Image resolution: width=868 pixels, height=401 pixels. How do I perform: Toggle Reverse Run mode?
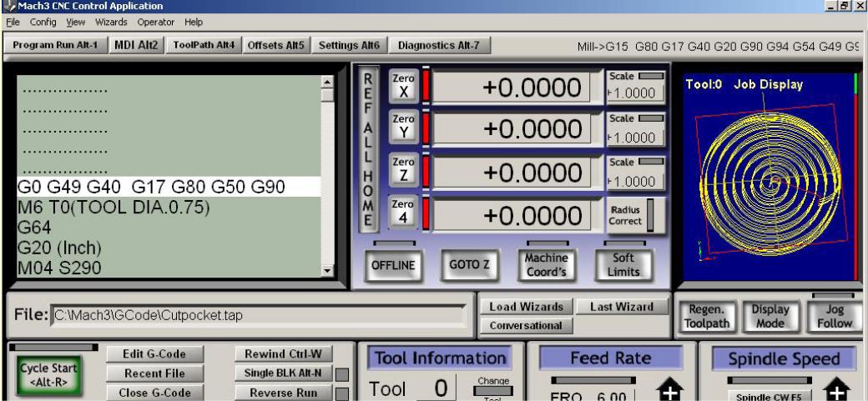[283, 393]
